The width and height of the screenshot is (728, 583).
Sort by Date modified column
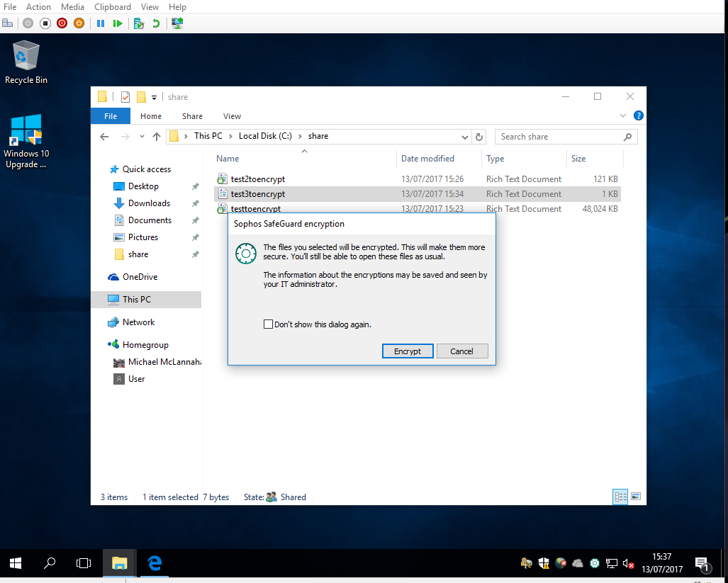[439, 159]
